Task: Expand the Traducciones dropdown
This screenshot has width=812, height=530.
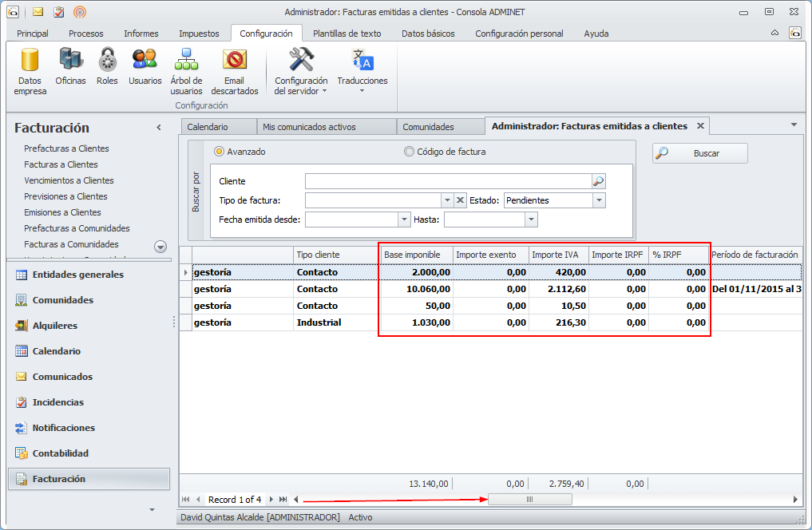Action: click(362, 71)
